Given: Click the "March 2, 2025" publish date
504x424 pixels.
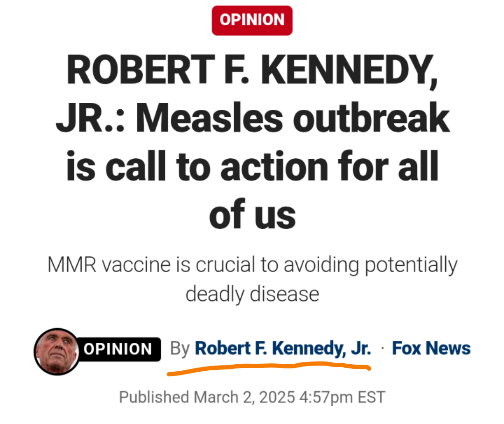Looking at the screenshot, I should tap(245, 397).
